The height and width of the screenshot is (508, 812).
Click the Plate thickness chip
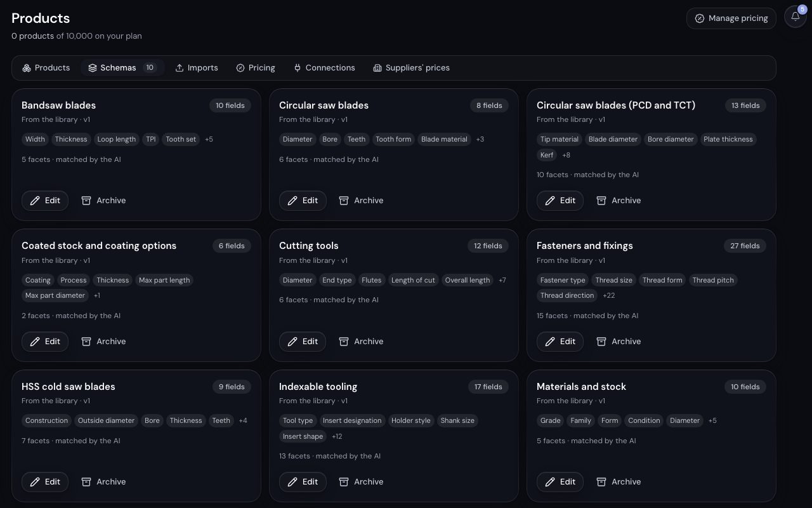[x=728, y=139]
